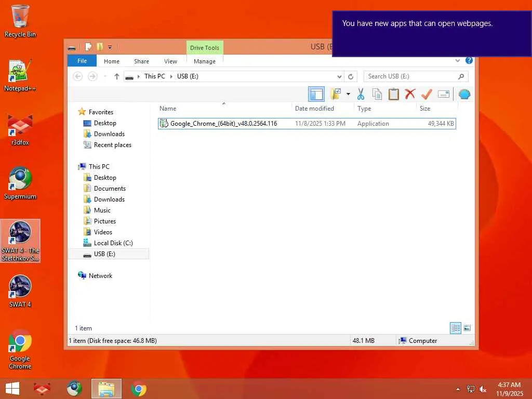The height and width of the screenshot is (399, 532).
Task: Click the Cut scissors icon
Action: click(361, 94)
